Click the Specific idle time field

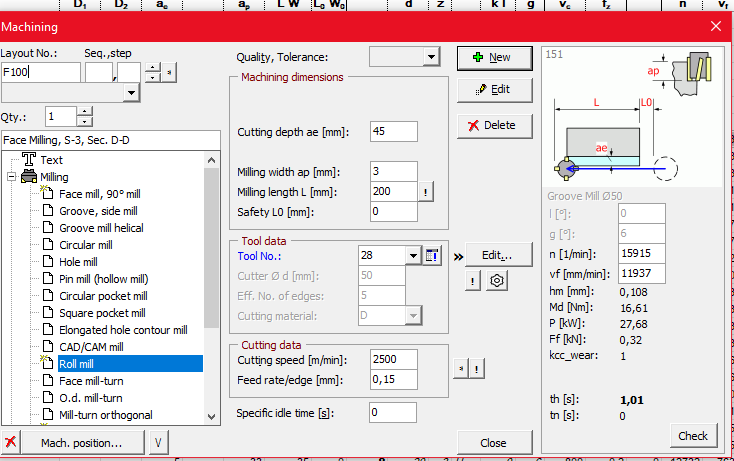click(393, 413)
